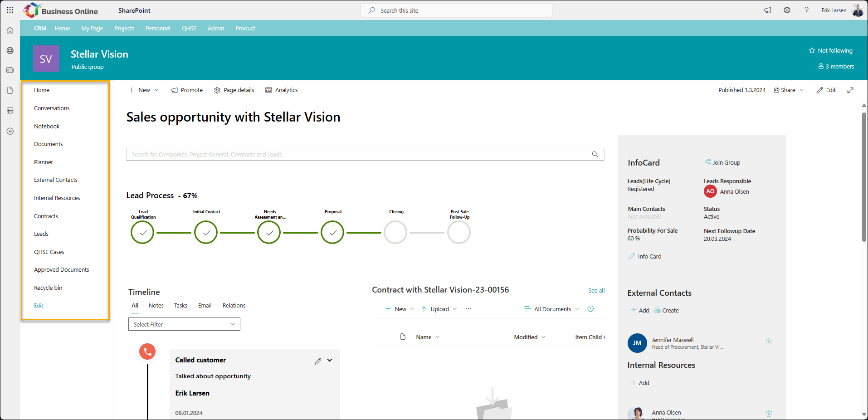This screenshot has height=420, width=868.
Task: Open Personnel in top navigation
Action: (158, 28)
